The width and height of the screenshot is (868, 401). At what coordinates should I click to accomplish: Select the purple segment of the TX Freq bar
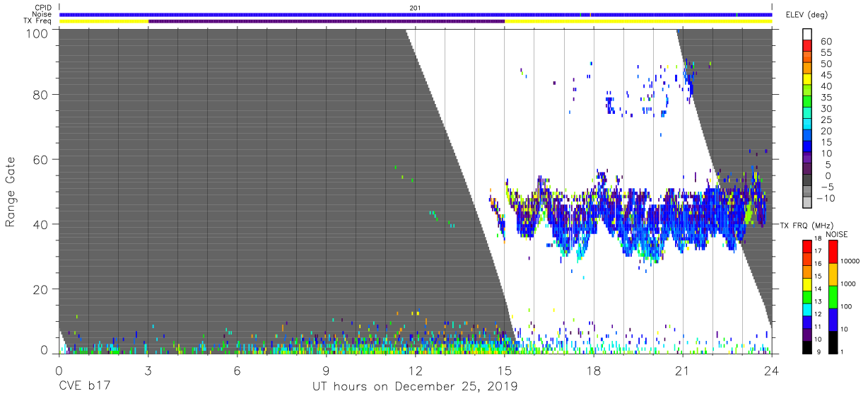327,21
